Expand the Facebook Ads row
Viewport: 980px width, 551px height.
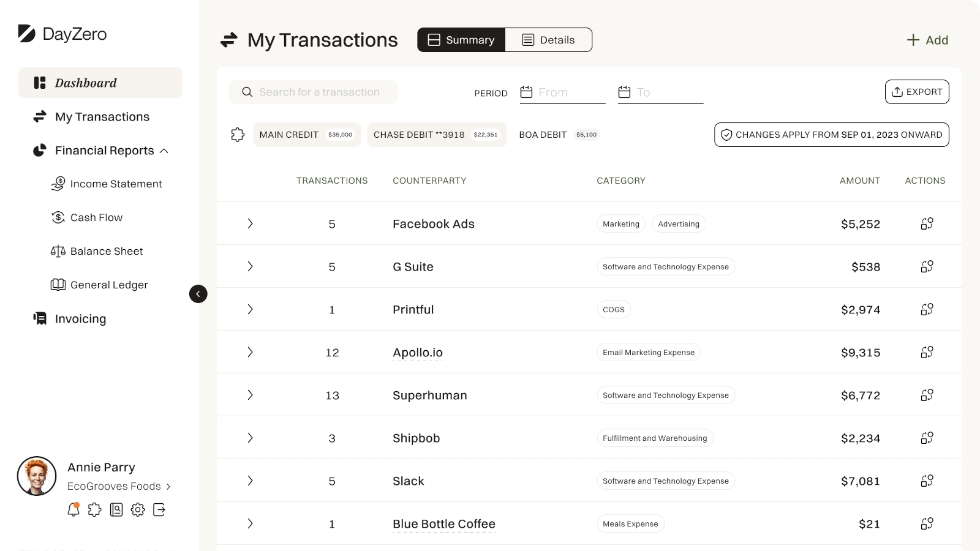point(250,223)
